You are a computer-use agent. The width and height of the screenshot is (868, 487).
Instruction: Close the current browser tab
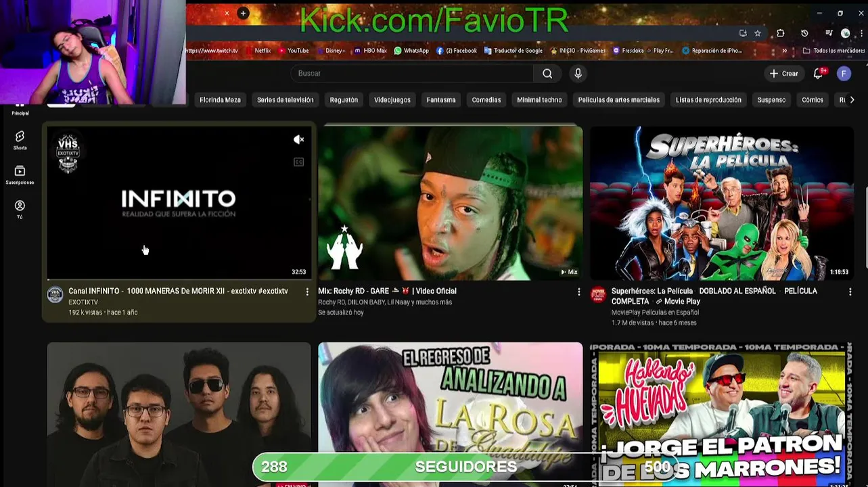227,13
